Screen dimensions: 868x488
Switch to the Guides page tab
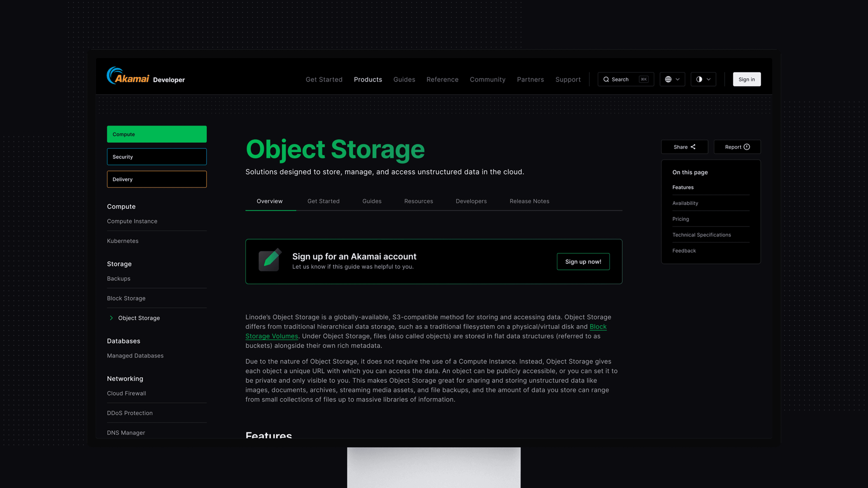pos(372,201)
